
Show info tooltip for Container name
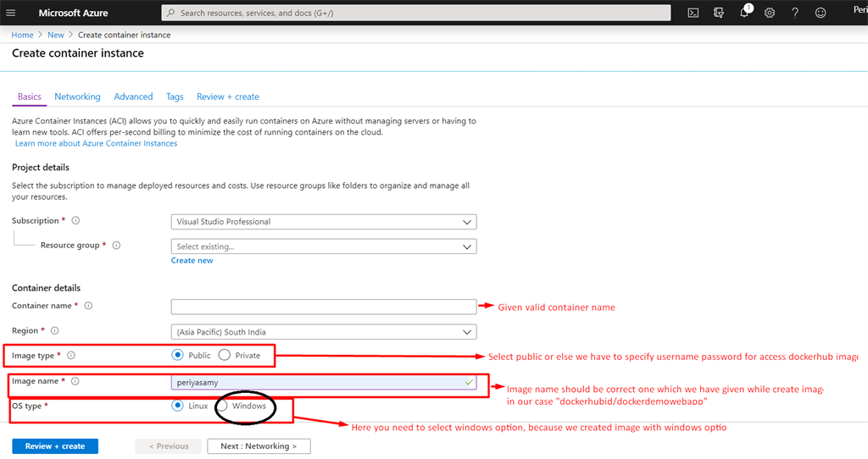pos(88,306)
